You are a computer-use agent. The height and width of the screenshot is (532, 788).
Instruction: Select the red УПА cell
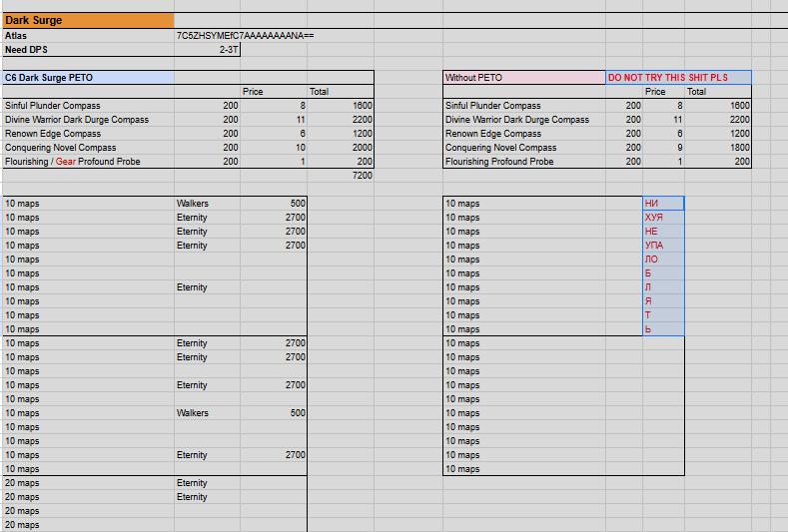[663, 246]
